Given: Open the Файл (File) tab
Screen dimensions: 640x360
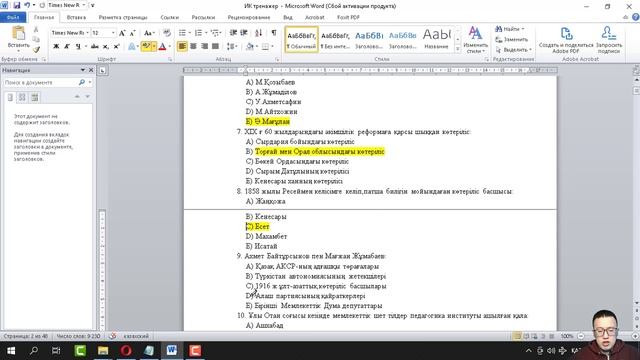Looking at the screenshot, I should pyautogui.click(x=13, y=18).
